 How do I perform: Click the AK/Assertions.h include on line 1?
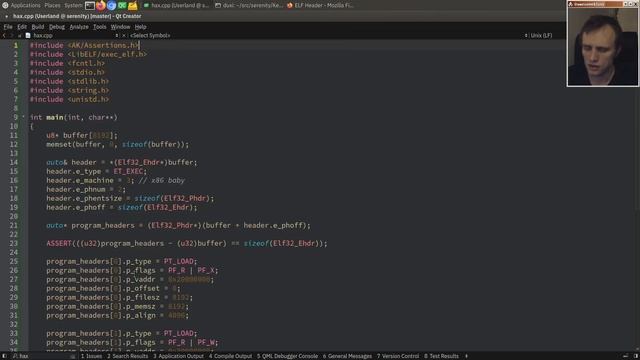click(103, 45)
